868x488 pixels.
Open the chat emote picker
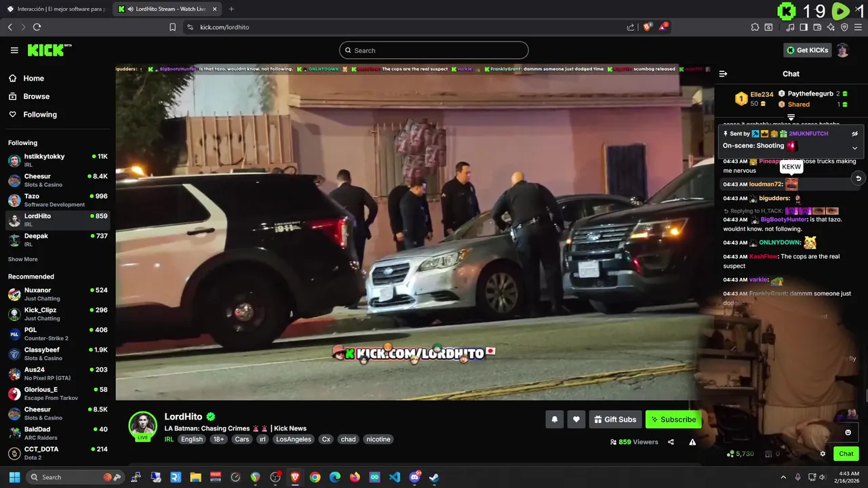pos(848,432)
